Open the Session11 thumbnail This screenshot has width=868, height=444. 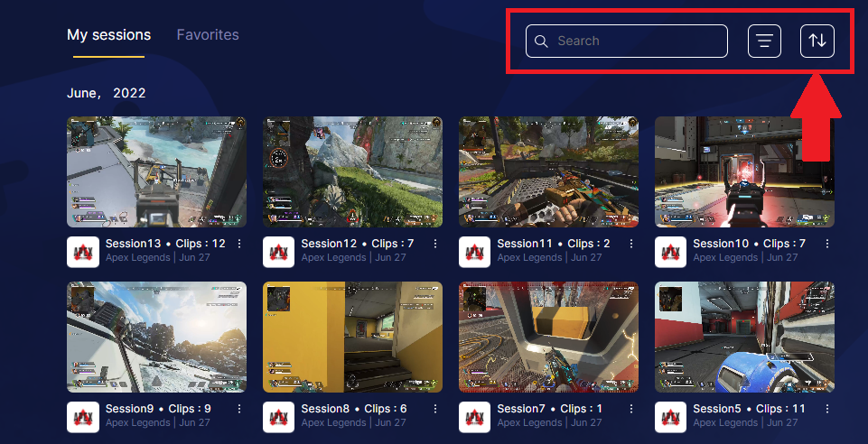pos(548,172)
